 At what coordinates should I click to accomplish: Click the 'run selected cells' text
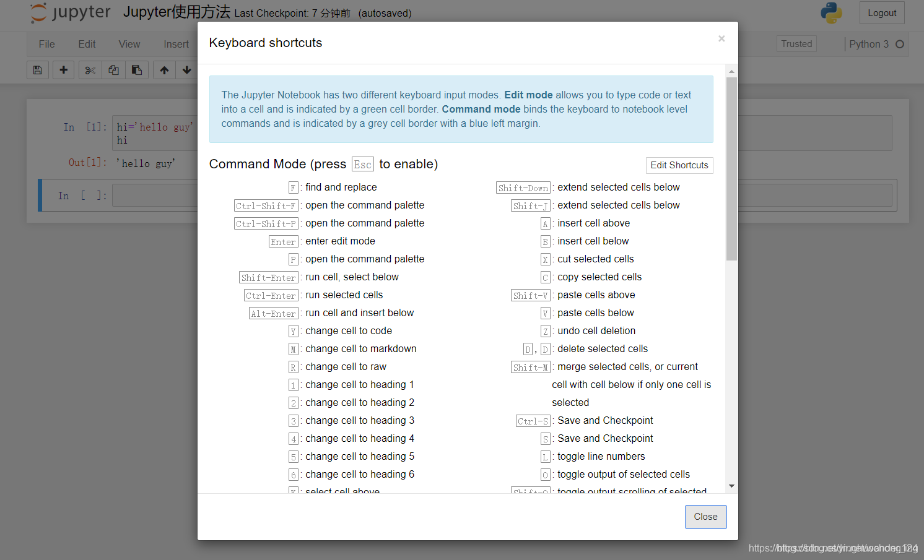344,295
